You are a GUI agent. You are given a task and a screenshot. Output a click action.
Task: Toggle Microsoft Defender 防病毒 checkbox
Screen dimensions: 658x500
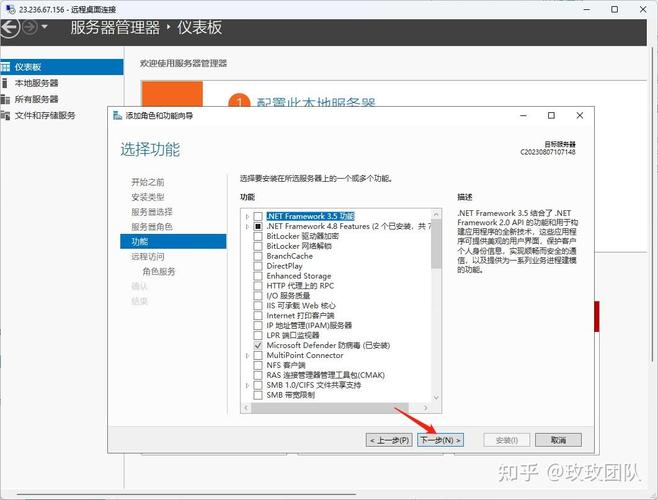click(x=258, y=346)
